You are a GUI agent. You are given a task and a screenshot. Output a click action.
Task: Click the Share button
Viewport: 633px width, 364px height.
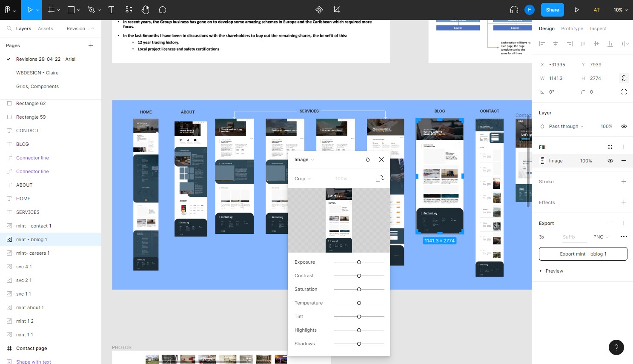point(552,10)
